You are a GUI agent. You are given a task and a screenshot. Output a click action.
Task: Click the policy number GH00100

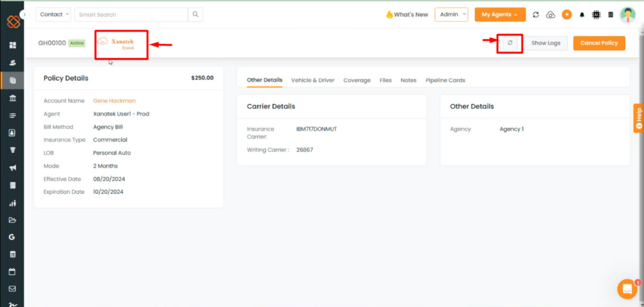pos(52,43)
